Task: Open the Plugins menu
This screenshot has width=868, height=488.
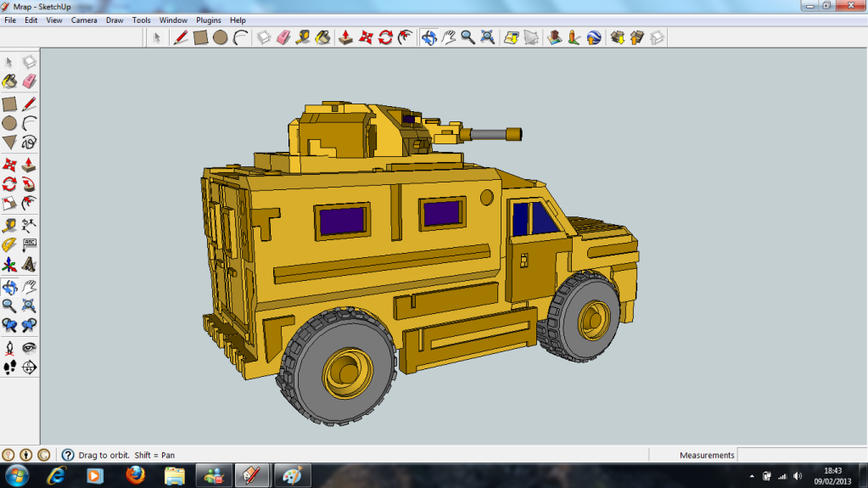Action: pos(209,20)
